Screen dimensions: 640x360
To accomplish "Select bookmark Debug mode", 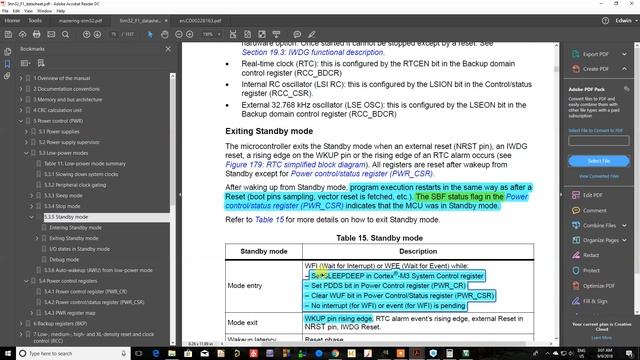I will 64,260.
